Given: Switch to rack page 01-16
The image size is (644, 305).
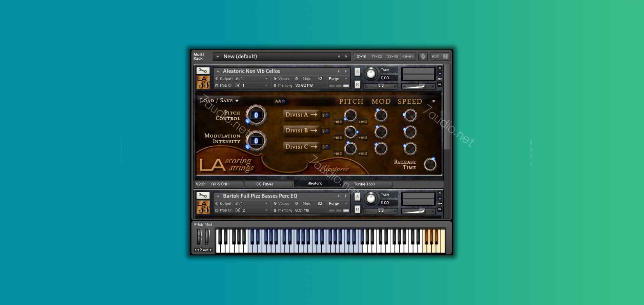Looking at the screenshot, I should click(x=361, y=57).
